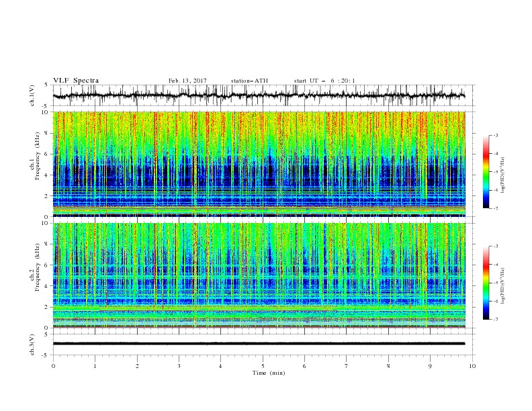The width and height of the screenshot is (532, 411).
Task: Click the '-7' label on ch.2 color scale
Action: pos(496,320)
